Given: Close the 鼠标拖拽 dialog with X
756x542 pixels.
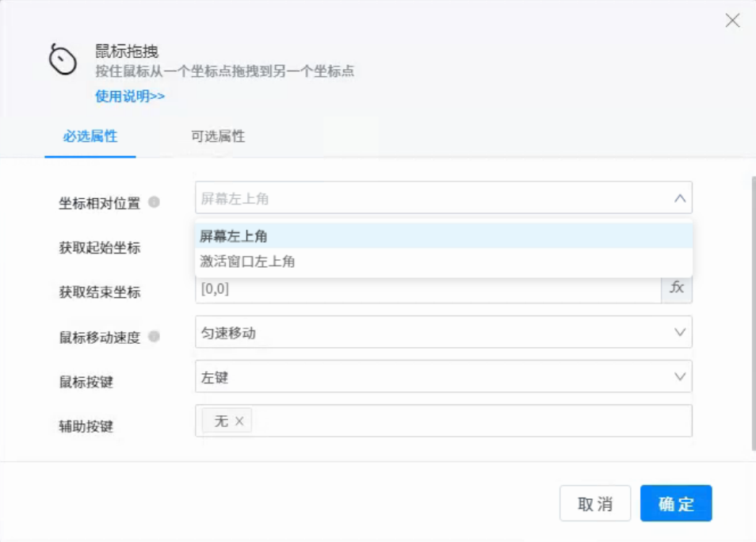Looking at the screenshot, I should pos(732,21).
